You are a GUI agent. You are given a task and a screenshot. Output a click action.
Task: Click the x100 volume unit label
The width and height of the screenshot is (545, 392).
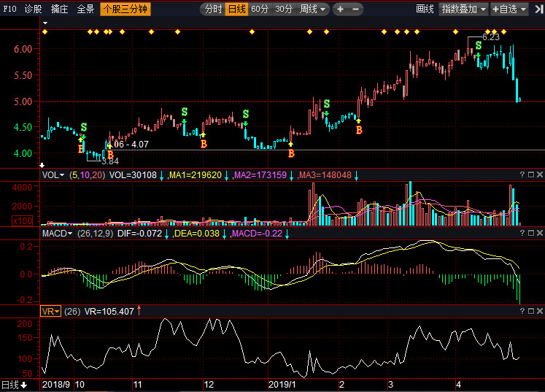[x=23, y=221]
